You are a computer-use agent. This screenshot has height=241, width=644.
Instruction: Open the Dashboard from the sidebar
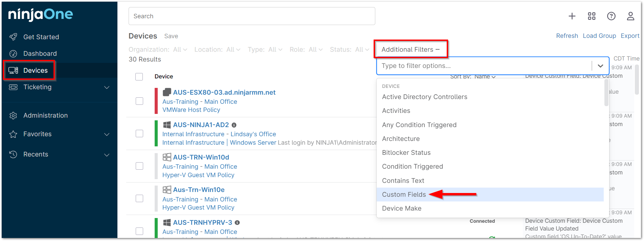40,53
